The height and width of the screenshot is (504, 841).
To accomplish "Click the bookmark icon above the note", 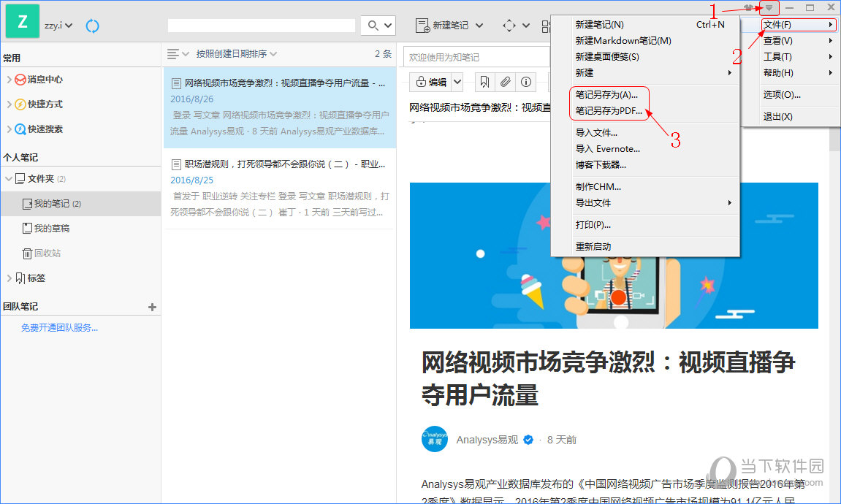I will pos(484,82).
